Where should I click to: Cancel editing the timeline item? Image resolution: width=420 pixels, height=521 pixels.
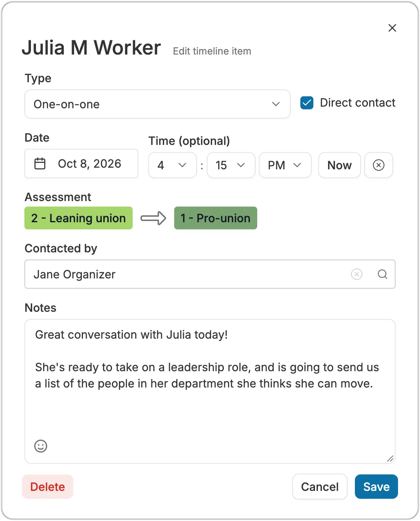(320, 487)
